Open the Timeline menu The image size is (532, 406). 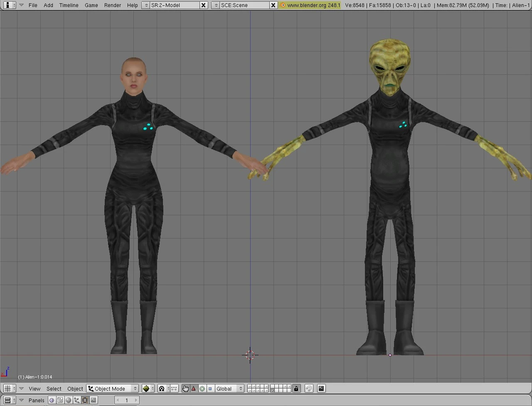coord(69,5)
